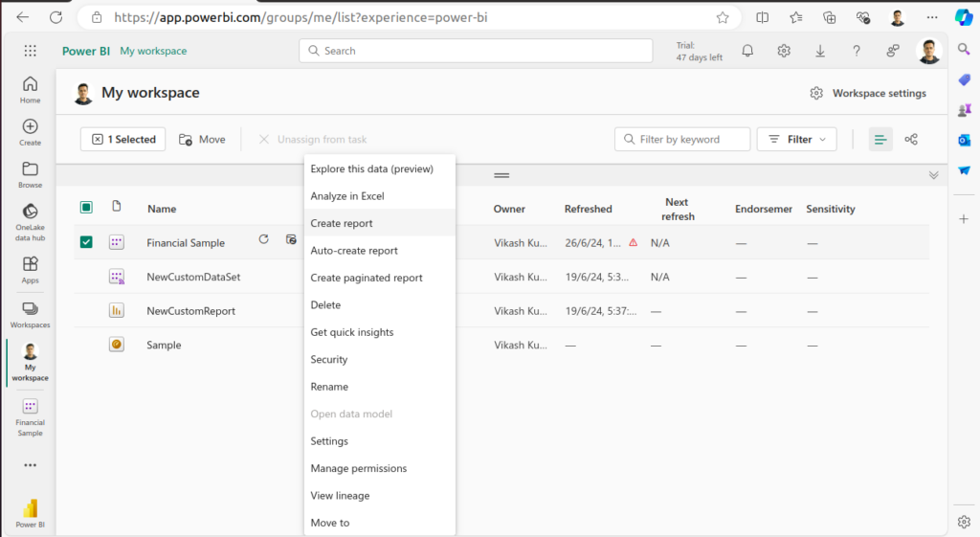Choose Analyze in Excel menu entry

tap(346, 196)
